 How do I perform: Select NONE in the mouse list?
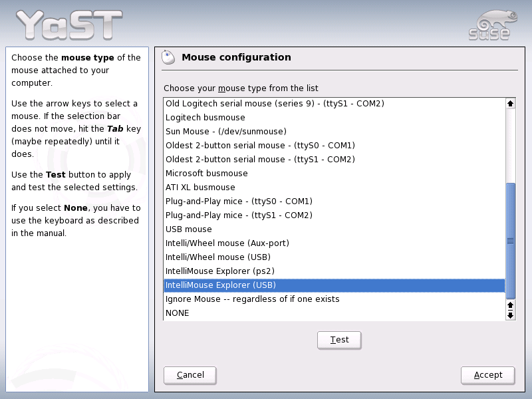click(x=334, y=313)
